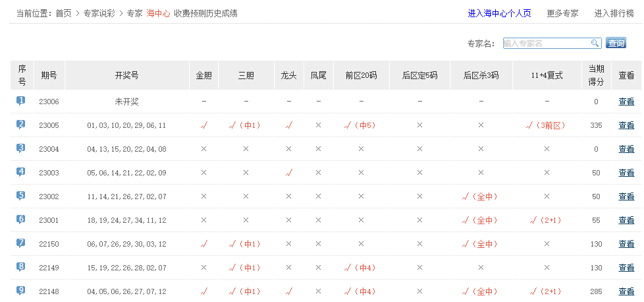Click the rank 5 number badge icon
This screenshot has height=302, width=644.
click(21, 196)
